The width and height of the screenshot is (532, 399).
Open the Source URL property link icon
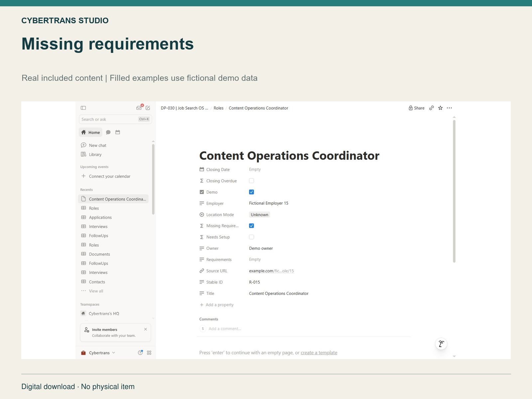pos(202,271)
